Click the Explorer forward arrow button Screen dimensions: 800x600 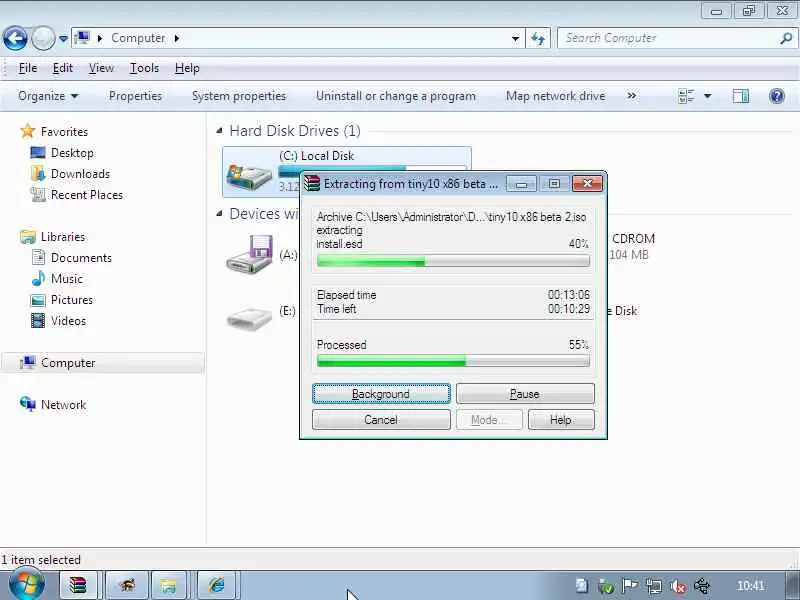(x=43, y=38)
